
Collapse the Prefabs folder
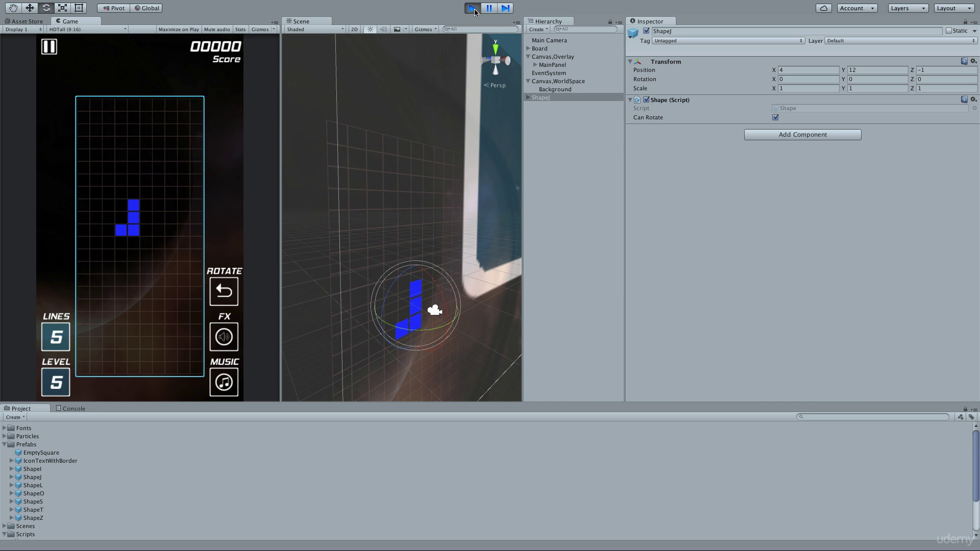5,444
